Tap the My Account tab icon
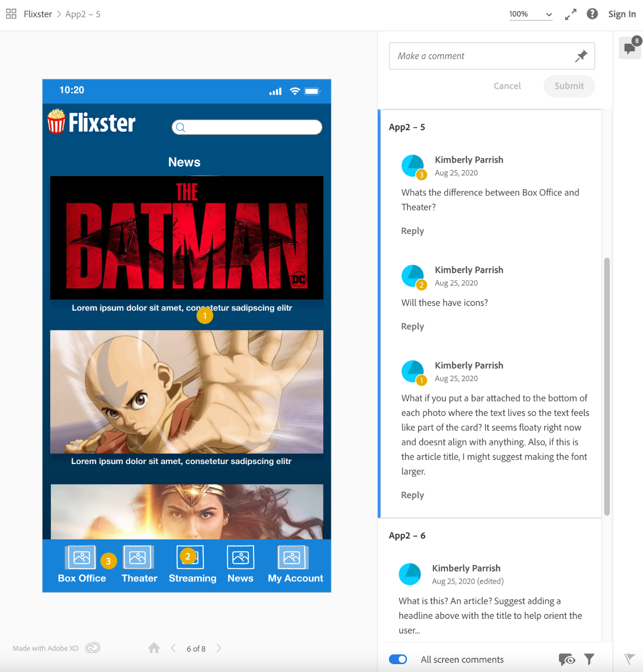 coord(292,557)
